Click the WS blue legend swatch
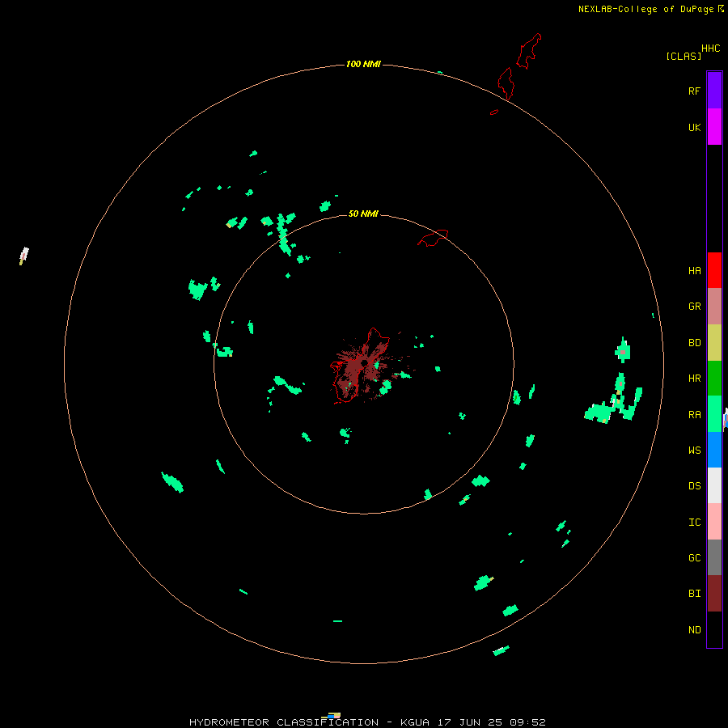Screen dimensions: 728x728 pos(714,450)
